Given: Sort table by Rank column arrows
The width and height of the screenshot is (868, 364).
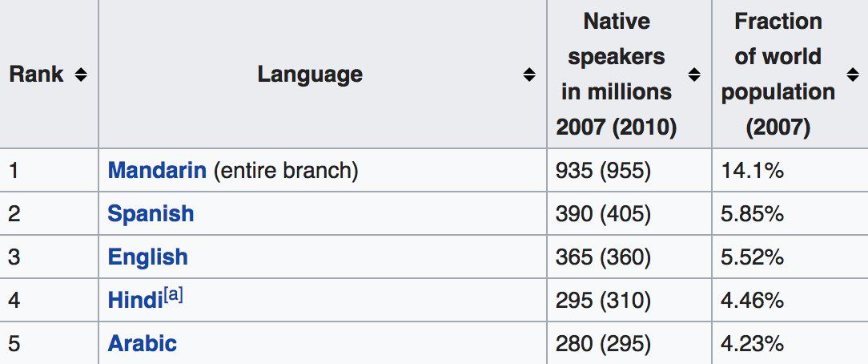Looking at the screenshot, I should tap(80, 75).
